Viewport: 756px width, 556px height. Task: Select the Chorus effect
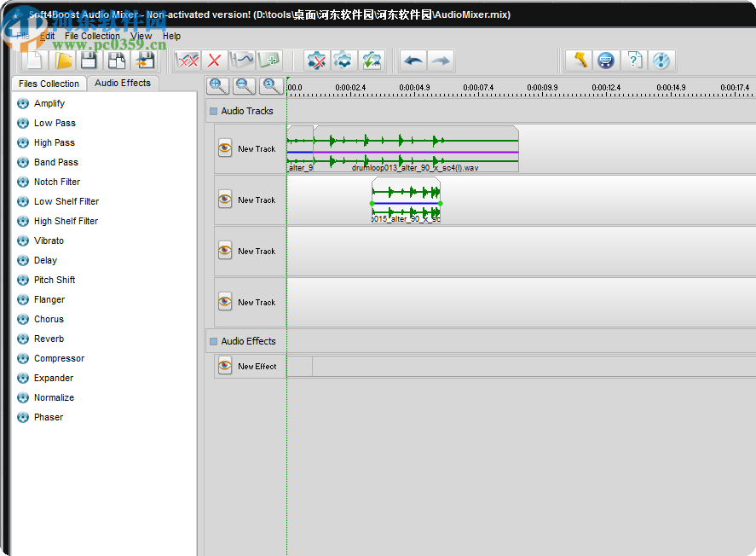click(x=49, y=319)
